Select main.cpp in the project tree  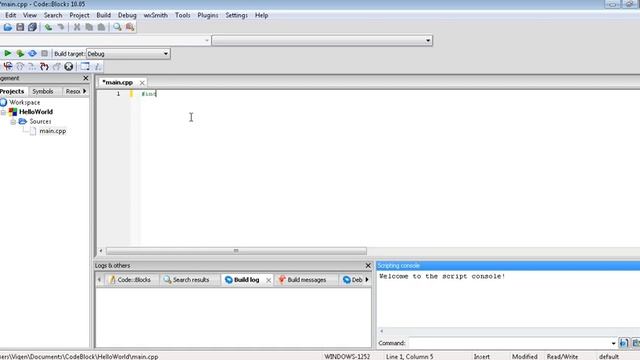click(53, 131)
